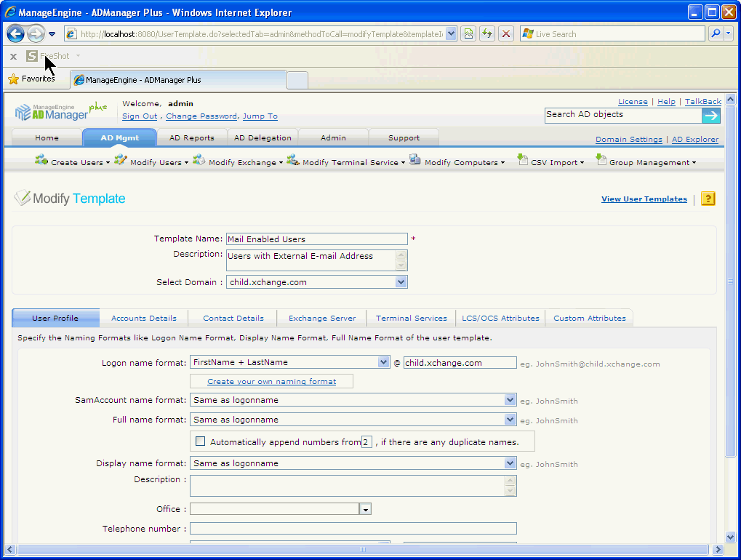This screenshot has height=560, width=741.
Task: Open the search options dropdown arrow
Action: click(728, 33)
